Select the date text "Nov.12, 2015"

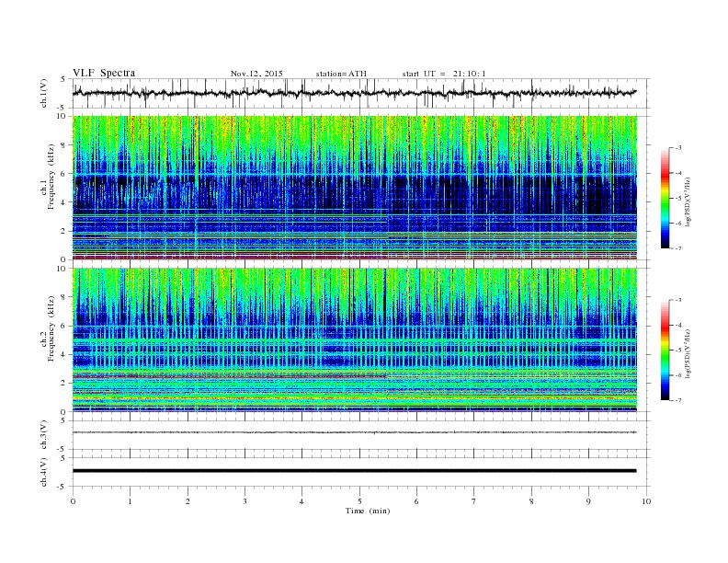click(x=256, y=74)
